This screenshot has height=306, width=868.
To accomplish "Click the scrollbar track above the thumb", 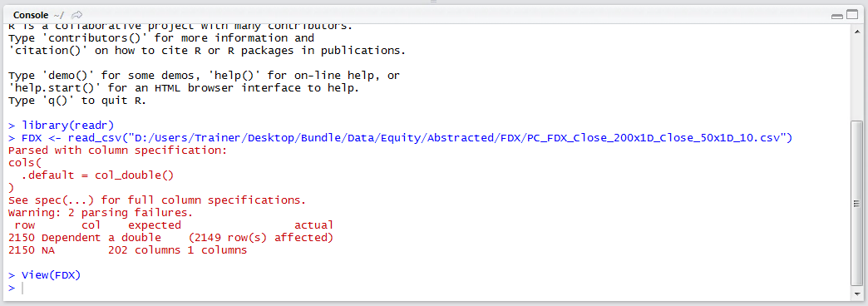I will coord(856,76).
